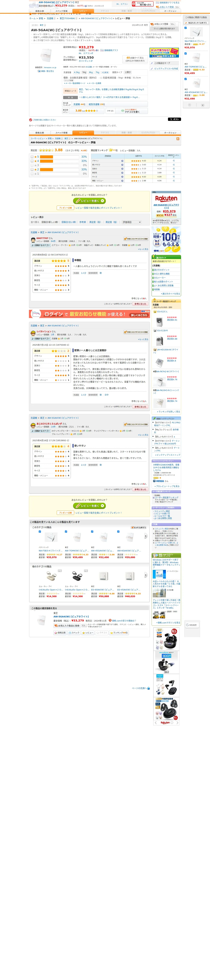Click 製品をまとめて比較する in sidebar

196,23
